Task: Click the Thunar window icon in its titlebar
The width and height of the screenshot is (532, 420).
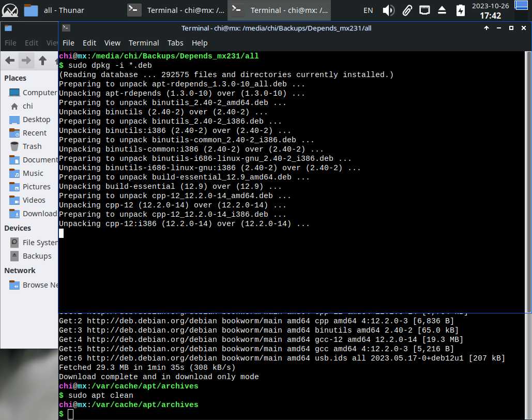Action: pyautogui.click(x=8, y=28)
